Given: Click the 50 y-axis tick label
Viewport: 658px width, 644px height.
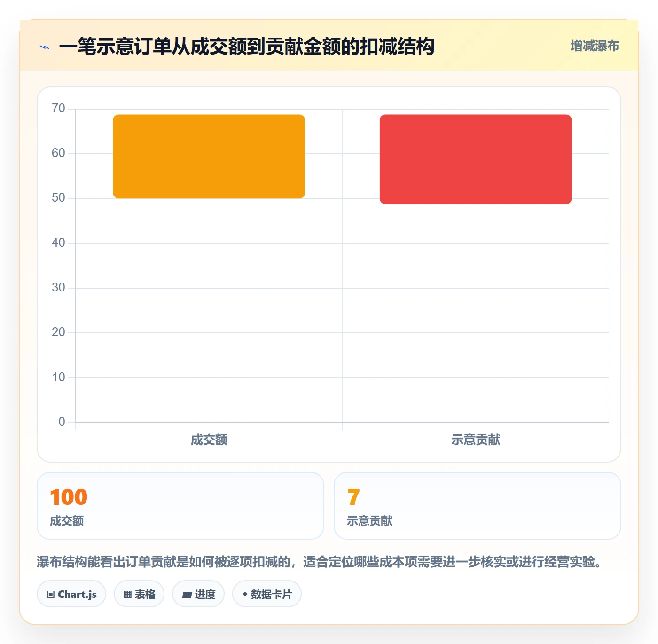Looking at the screenshot, I should pos(58,198).
